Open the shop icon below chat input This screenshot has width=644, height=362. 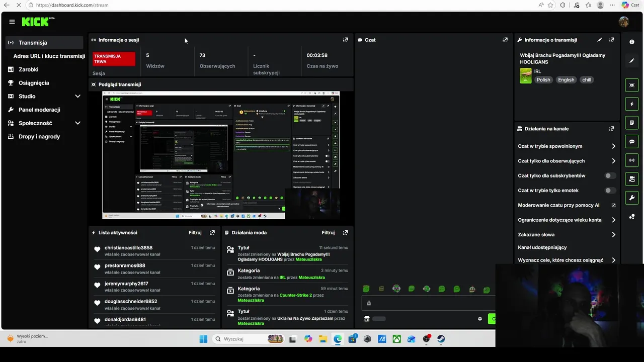coord(367,319)
